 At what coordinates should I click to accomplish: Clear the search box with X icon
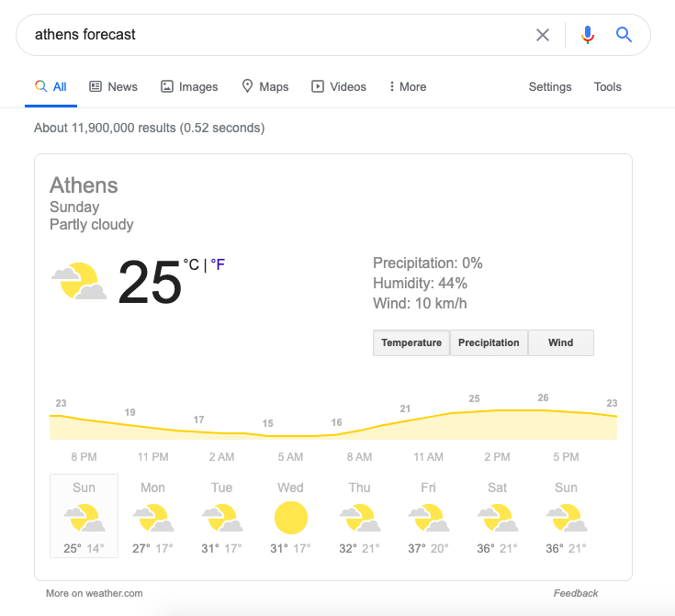[x=543, y=35]
